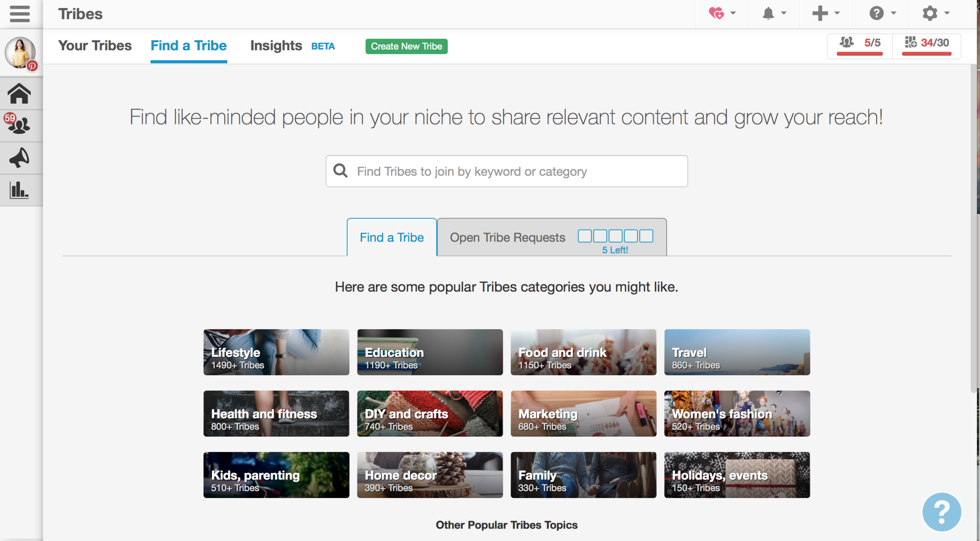Open the settings gear icon
This screenshot has width=980, height=541.
click(930, 13)
